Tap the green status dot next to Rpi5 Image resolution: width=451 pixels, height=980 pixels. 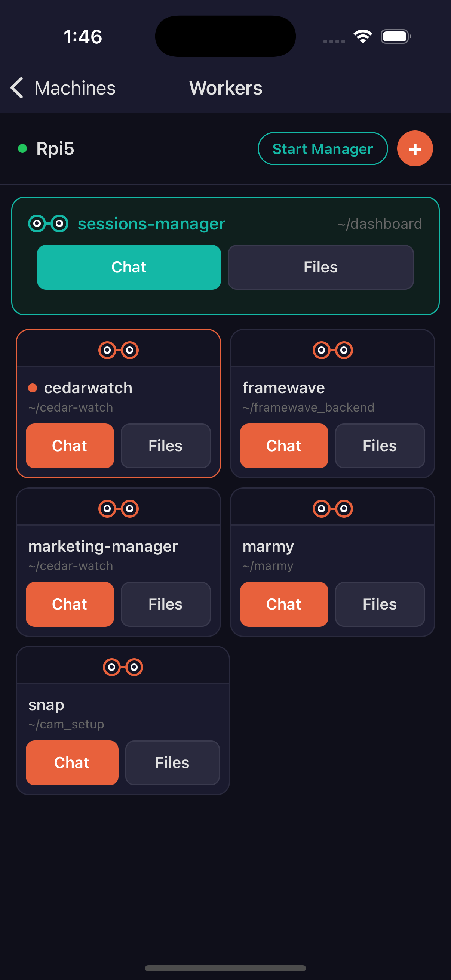click(x=22, y=148)
